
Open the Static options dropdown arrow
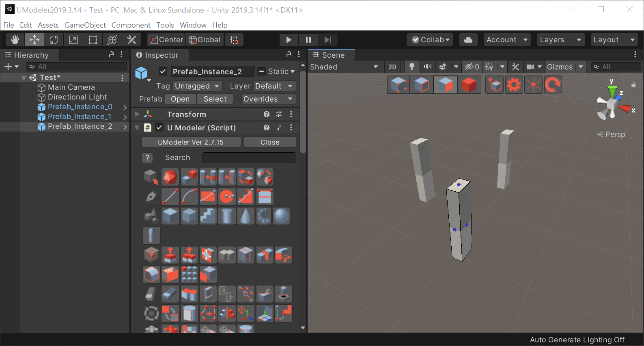(x=293, y=71)
